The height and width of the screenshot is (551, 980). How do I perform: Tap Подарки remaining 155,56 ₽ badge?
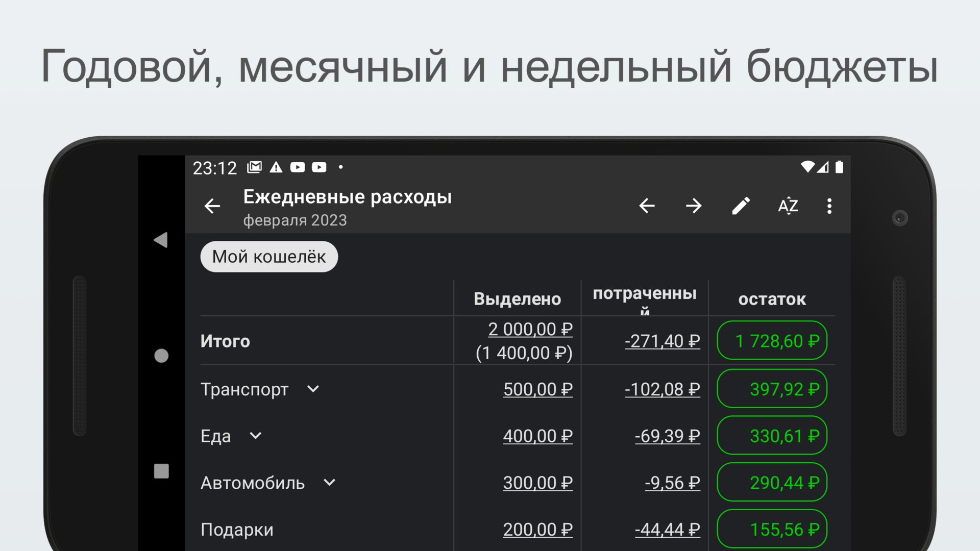(x=772, y=530)
